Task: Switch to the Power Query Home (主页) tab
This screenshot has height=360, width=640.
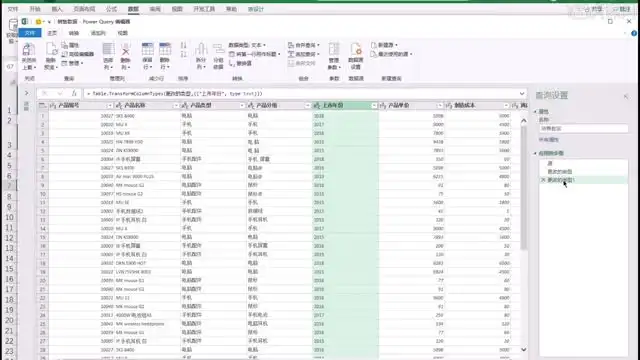Action: (52, 33)
